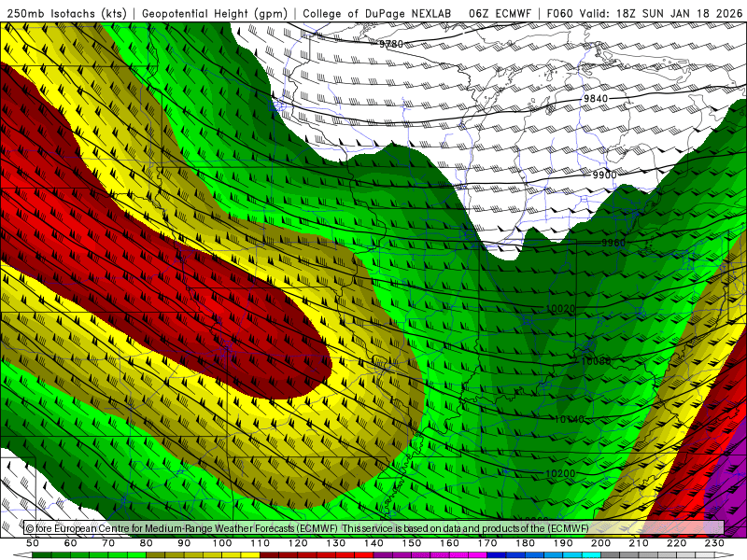Click the 80 value on the colorbar
Image resolution: width=747 pixels, height=560 pixels.
tap(147, 543)
